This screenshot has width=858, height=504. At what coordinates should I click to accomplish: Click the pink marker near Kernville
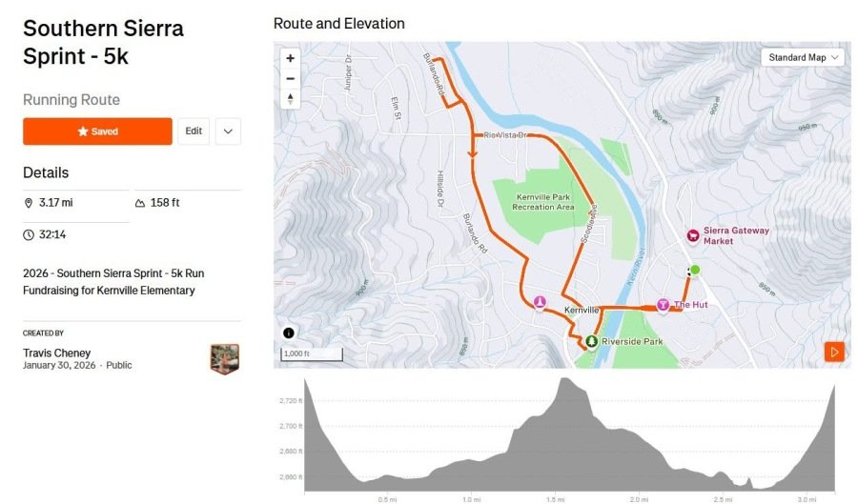point(540,302)
